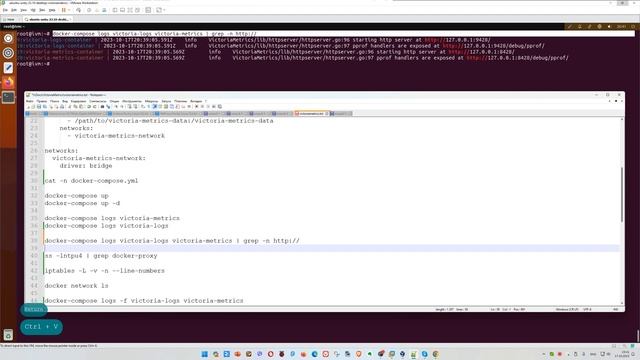640x360 pixels.
Task: Open the Правка menu in Notepad++
Action: click(41, 101)
